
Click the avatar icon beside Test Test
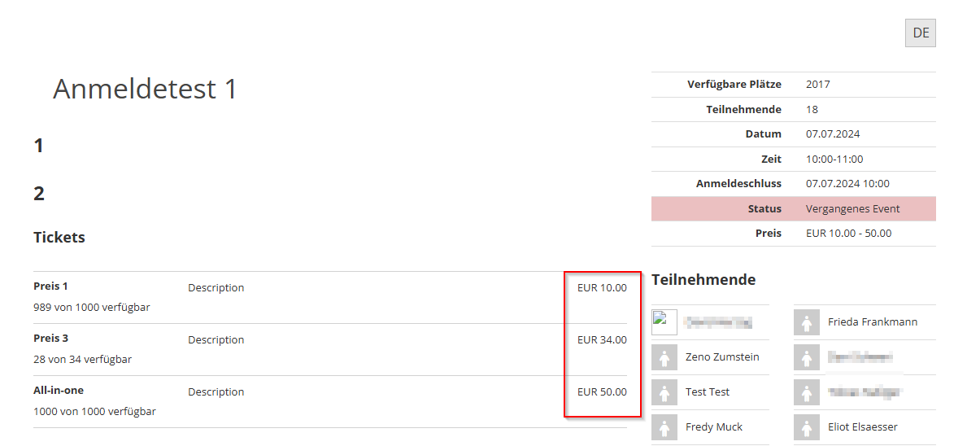click(664, 392)
